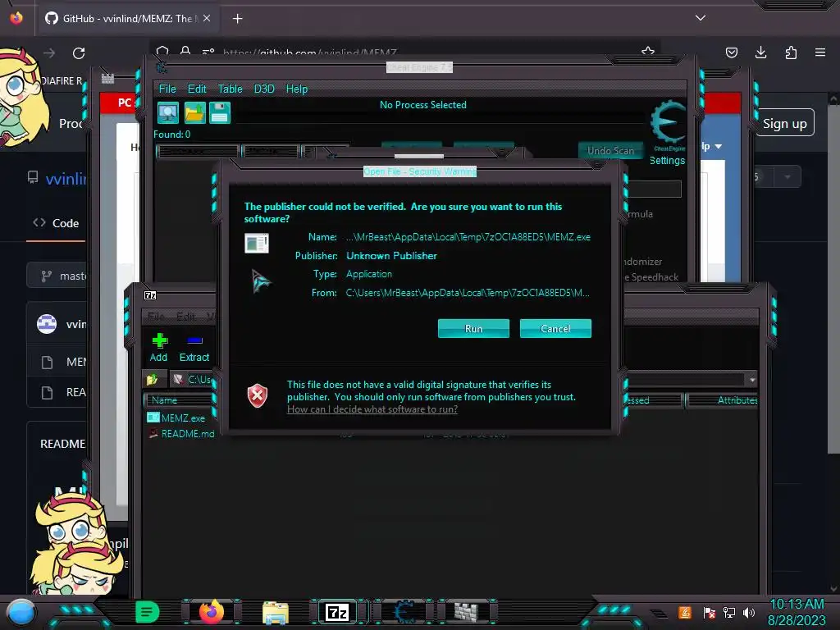Click the Sign up button on GitHub
840x630 pixels.
pyautogui.click(x=785, y=123)
